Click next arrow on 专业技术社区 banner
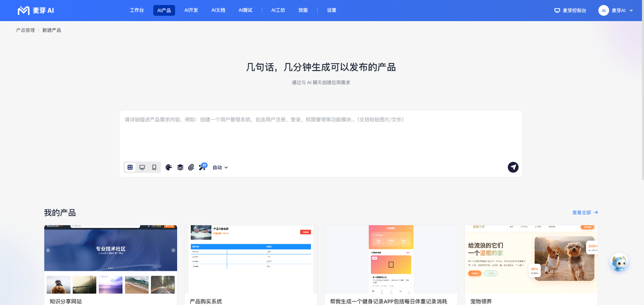 coord(173,250)
